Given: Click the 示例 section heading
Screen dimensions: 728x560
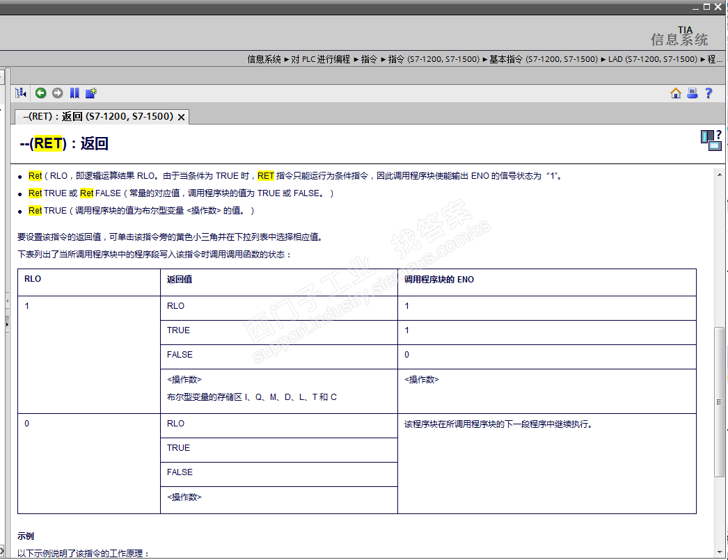Looking at the screenshot, I should tap(26, 536).
